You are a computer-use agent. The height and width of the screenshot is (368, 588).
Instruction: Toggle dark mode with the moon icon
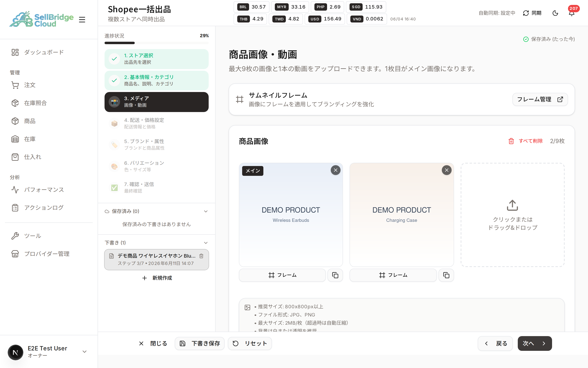tap(555, 13)
